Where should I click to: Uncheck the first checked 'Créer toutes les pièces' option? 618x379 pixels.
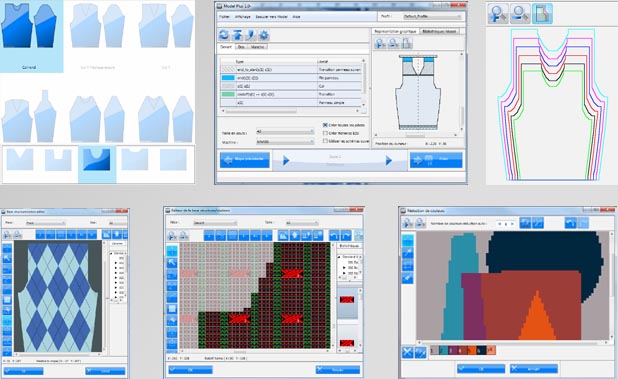(325, 124)
